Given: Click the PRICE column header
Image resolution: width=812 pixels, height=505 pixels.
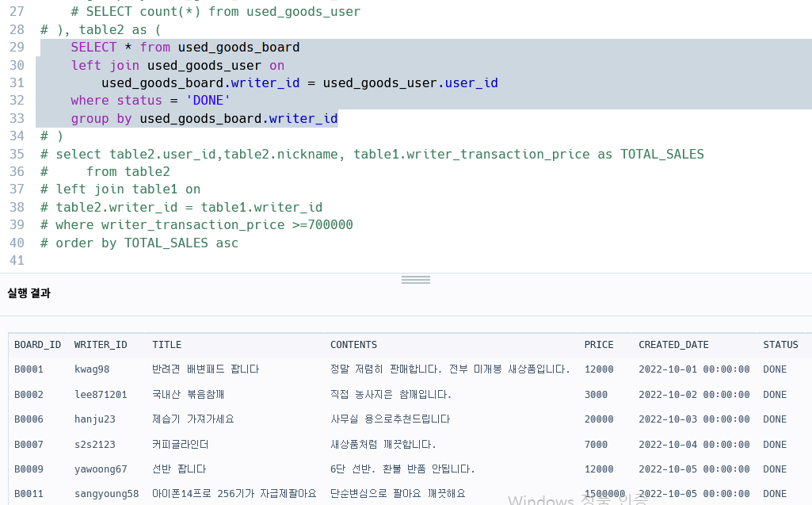Looking at the screenshot, I should (x=599, y=345).
